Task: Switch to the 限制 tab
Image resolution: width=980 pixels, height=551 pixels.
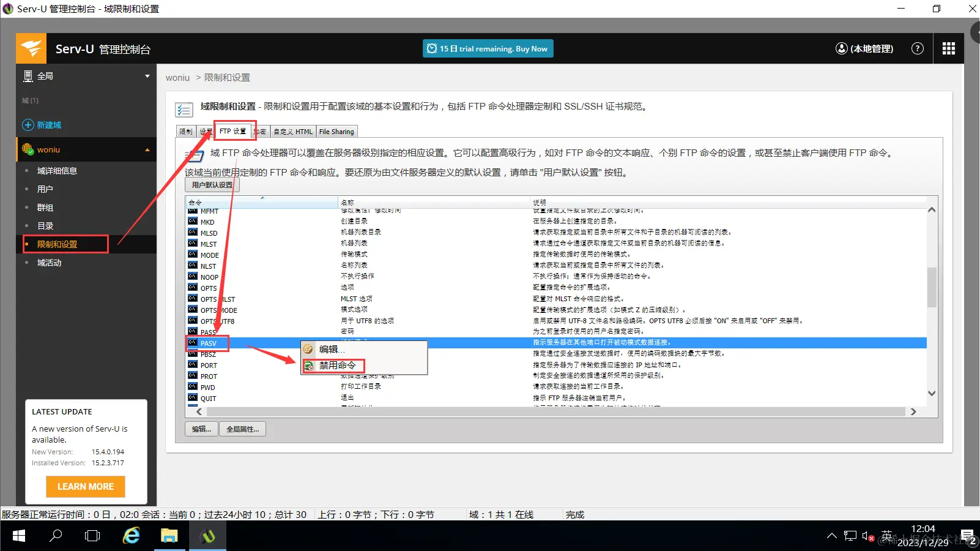Action: coord(185,132)
